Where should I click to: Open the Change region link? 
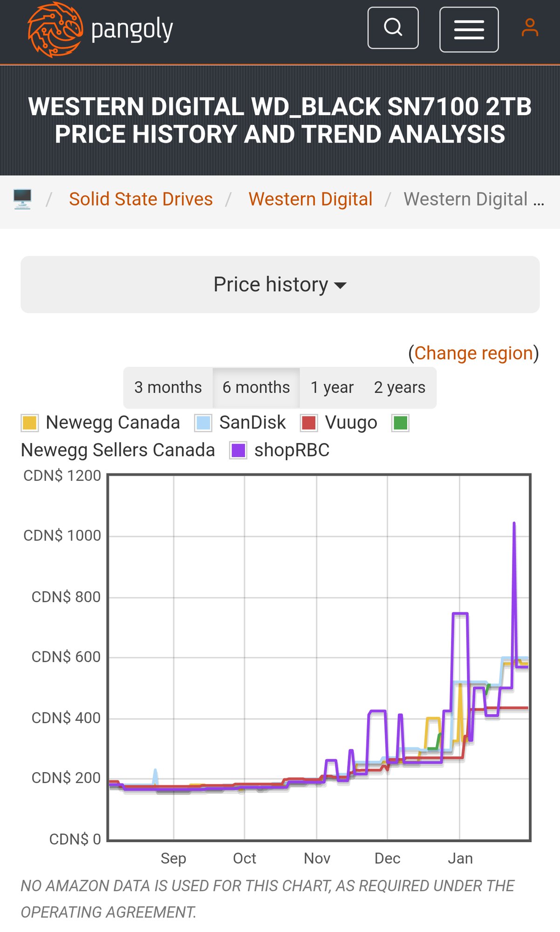click(x=473, y=353)
